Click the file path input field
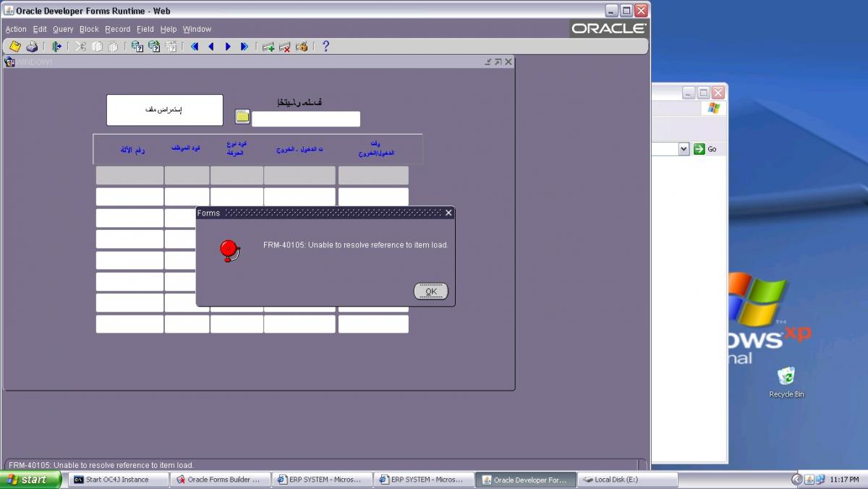The height and width of the screenshot is (489, 868). tap(306, 119)
